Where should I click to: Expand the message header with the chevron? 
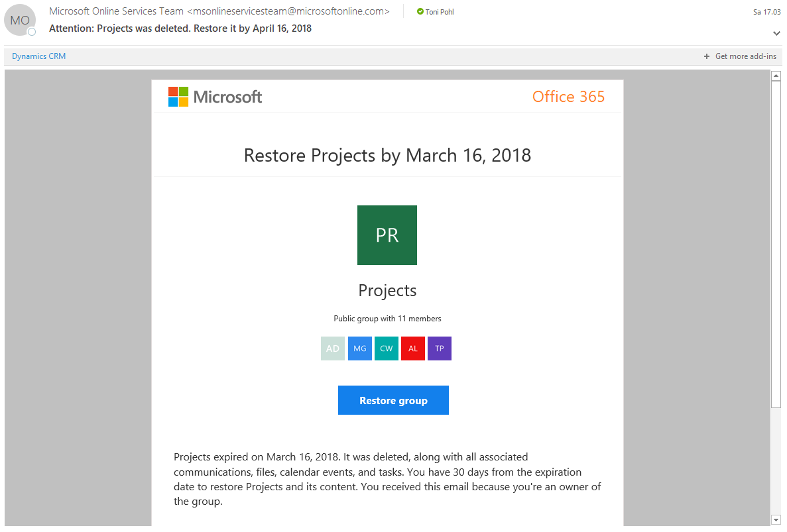click(x=776, y=33)
